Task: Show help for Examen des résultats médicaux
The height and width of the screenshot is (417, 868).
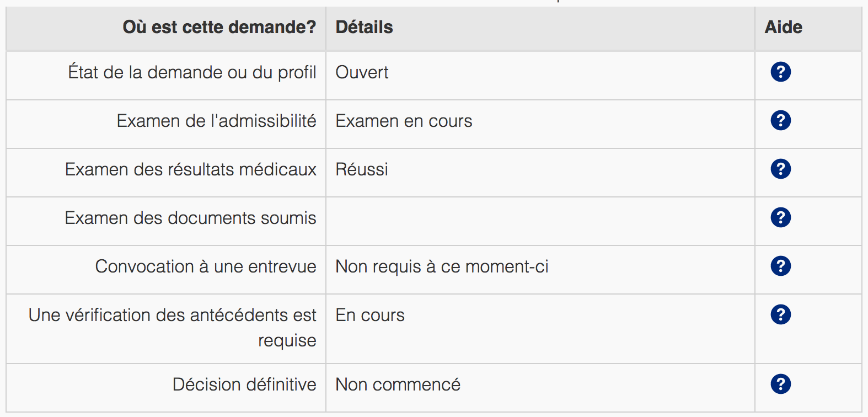Action: click(780, 169)
